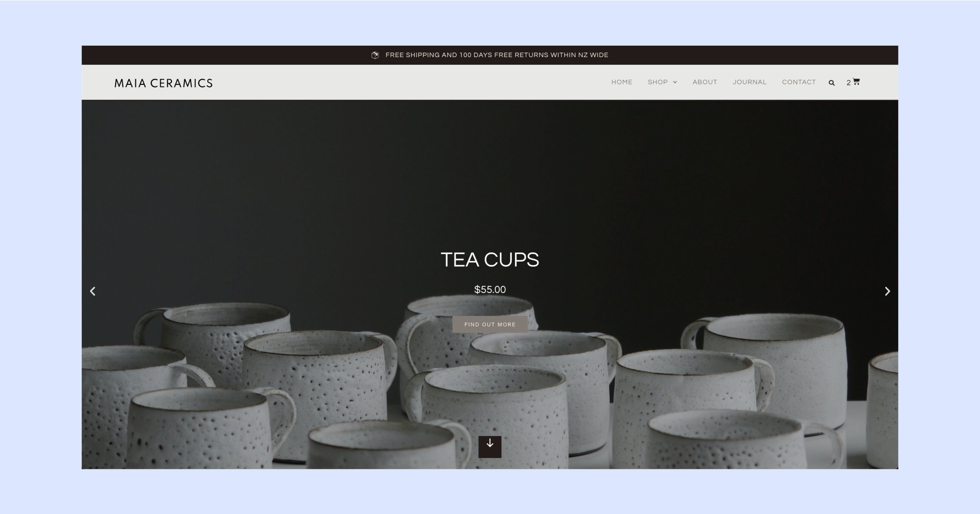Click the search magnifier icon
The width and height of the screenshot is (980, 514).
(832, 82)
